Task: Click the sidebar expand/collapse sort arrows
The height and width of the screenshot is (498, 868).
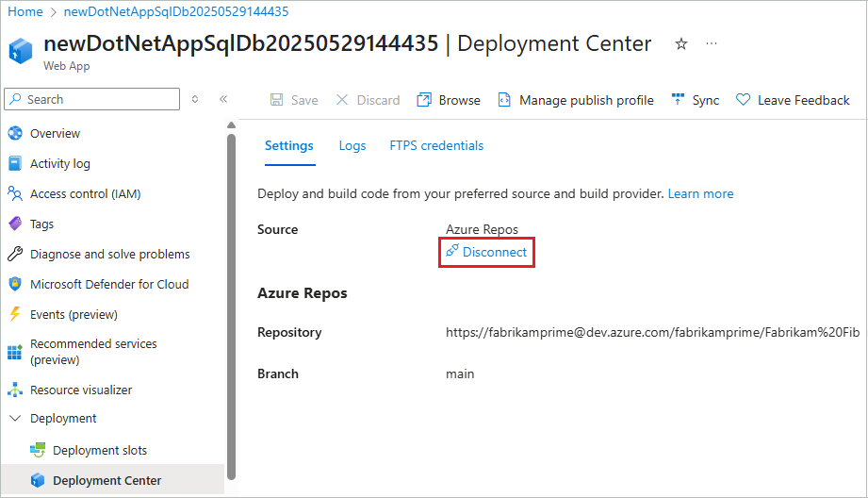Action: [195, 99]
